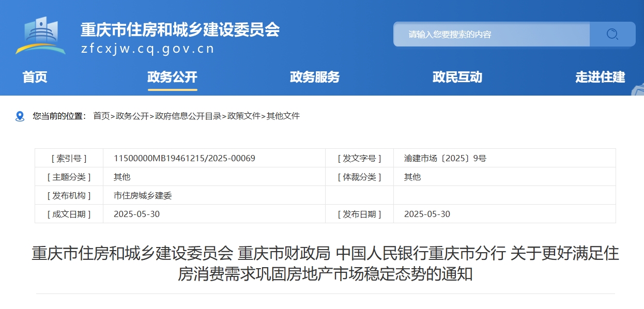Click the 主题分类 label cell
The width and height of the screenshot is (644, 309).
69,177
